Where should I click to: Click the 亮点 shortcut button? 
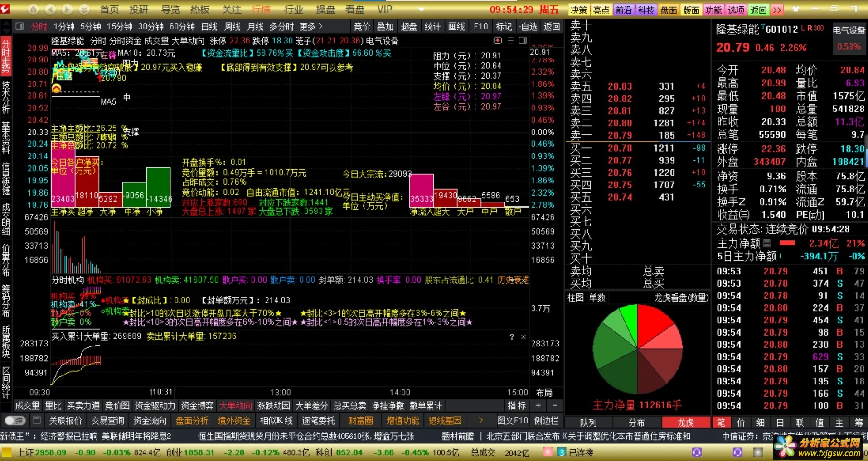(x=601, y=10)
